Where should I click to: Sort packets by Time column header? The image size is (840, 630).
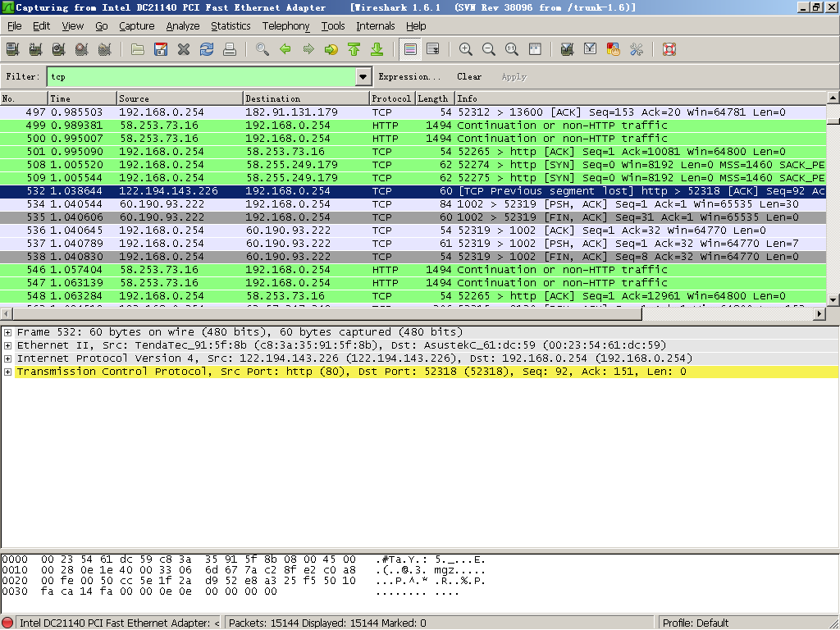click(82, 98)
